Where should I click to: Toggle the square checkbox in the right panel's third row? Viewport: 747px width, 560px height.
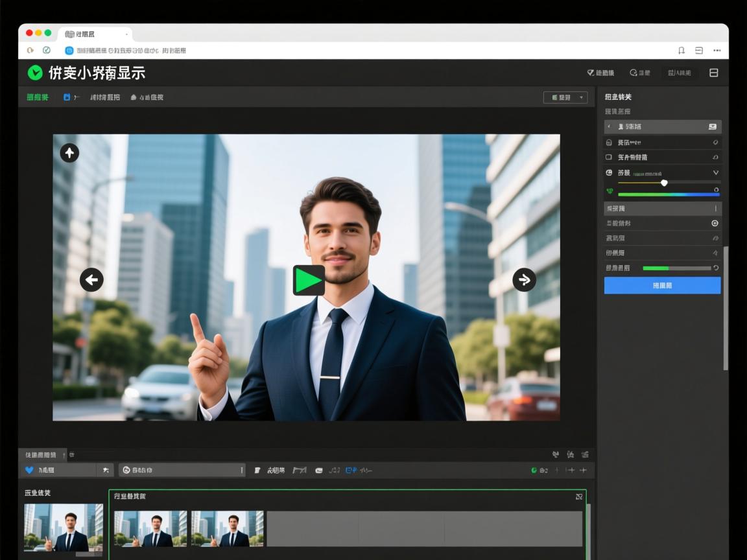[x=608, y=157]
